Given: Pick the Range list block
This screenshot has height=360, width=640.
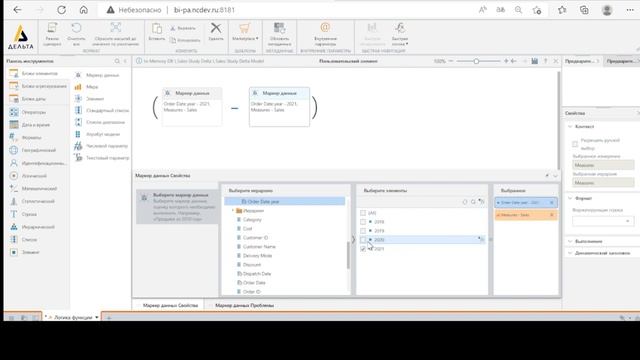Looking at the screenshot, I should pyautogui.click(x=100, y=122).
